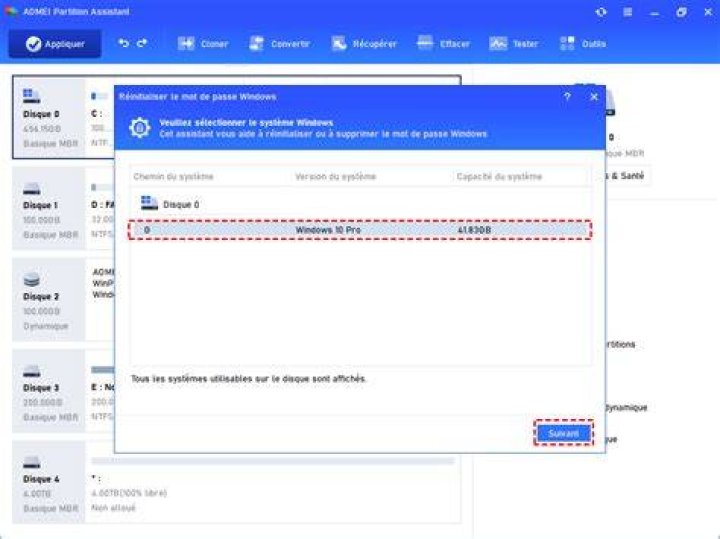Open the Récupérer menu
This screenshot has width=720, height=539.
click(364, 44)
